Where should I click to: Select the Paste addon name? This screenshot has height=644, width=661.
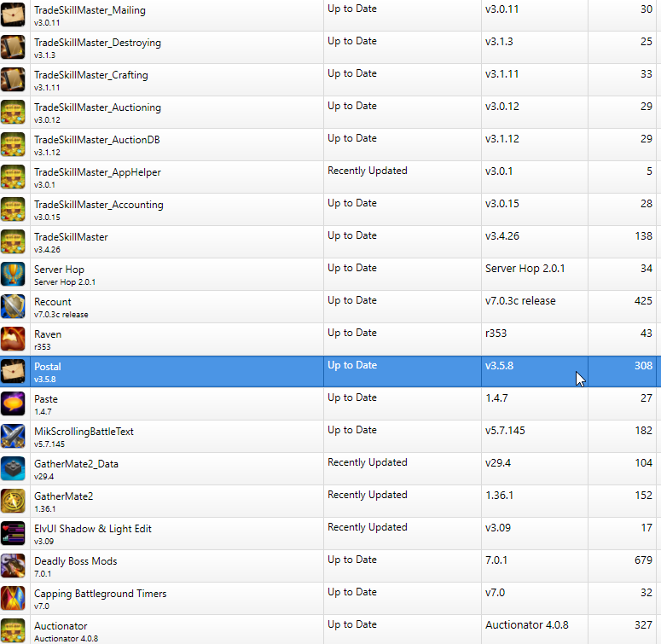pos(46,399)
